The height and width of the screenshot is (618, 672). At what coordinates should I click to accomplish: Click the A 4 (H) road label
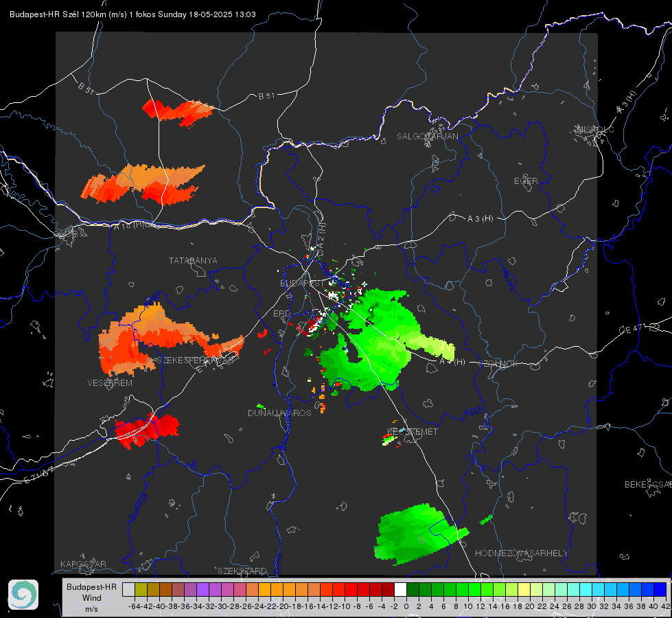(452, 362)
